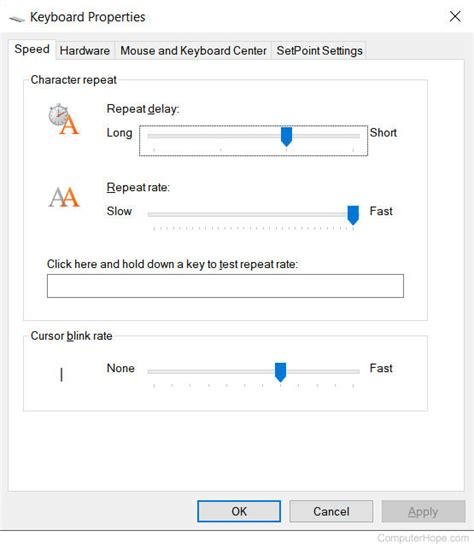Click the blinking cursor preview
This screenshot has width=474, height=548.
click(x=62, y=375)
